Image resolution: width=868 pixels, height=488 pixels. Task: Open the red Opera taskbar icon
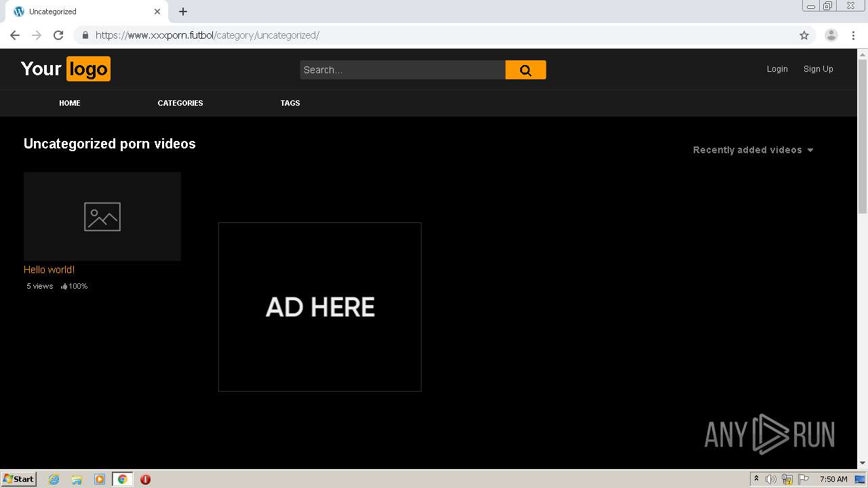[x=145, y=479]
